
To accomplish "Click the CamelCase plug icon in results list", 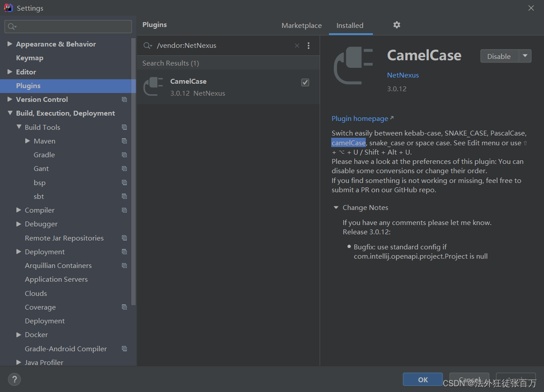I will click(154, 86).
